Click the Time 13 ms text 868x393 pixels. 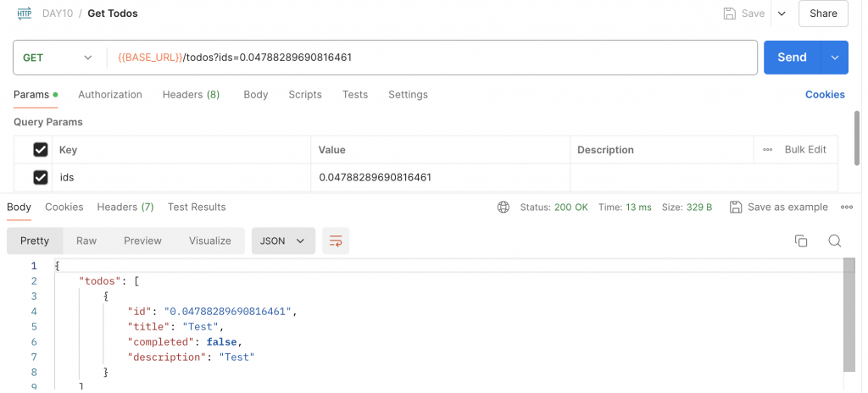[625, 208]
